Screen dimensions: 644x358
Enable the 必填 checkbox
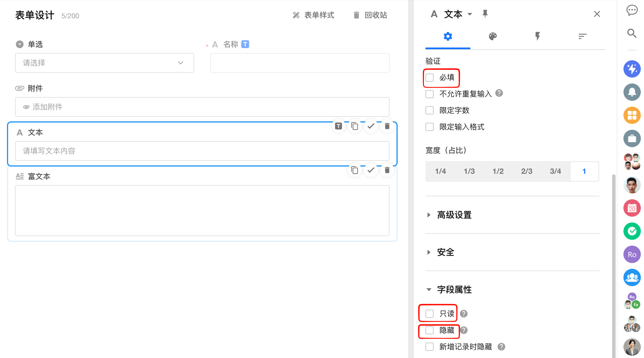pos(430,77)
